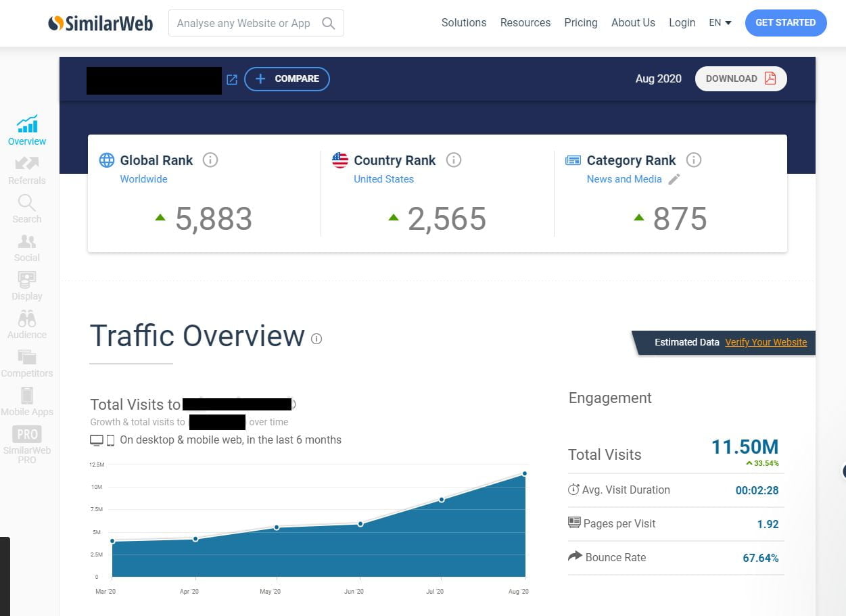Click the Worldwide link
This screenshot has height=616, width=846.
click(x=143, y=179)
